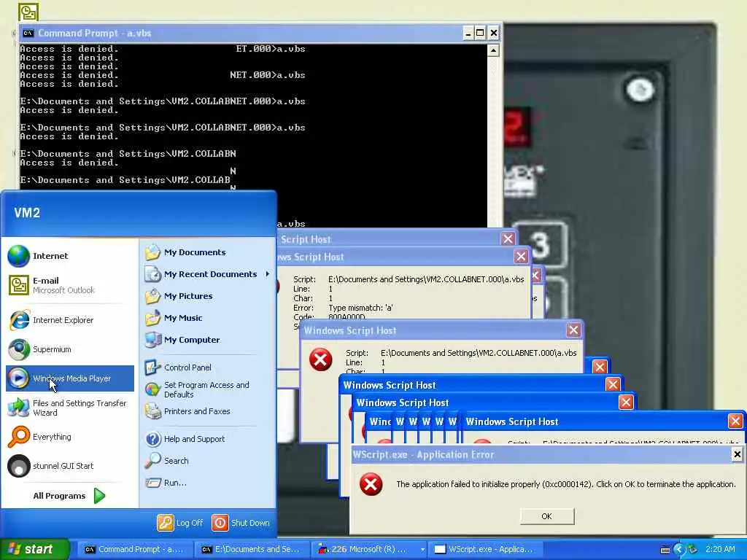The height and width of the screenshot is (560, 747).
Task: Open Printers and Faxes
Action: tap(206, 411)
